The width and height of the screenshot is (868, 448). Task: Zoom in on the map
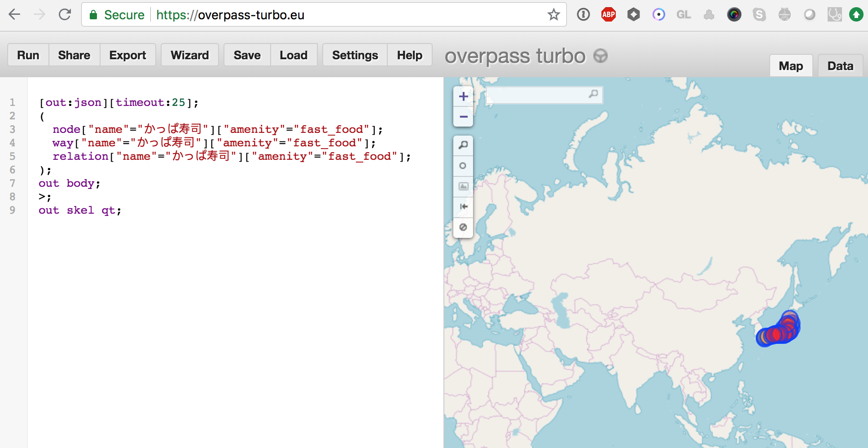(x=464, y=97)
